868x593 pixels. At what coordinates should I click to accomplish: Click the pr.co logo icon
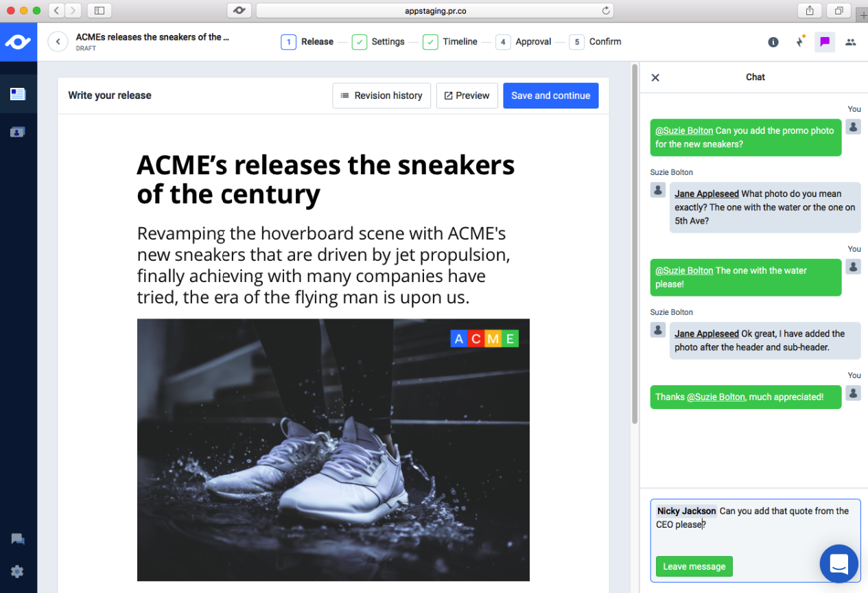18,42
